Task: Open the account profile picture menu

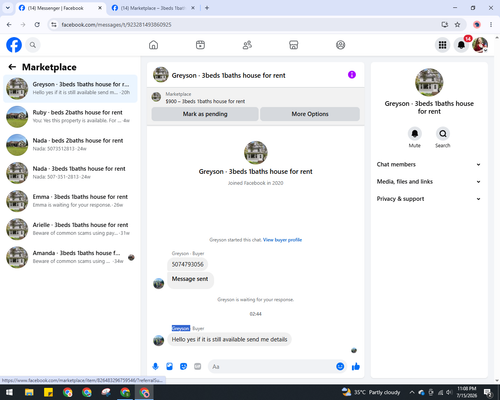Action: coord(480,45)
